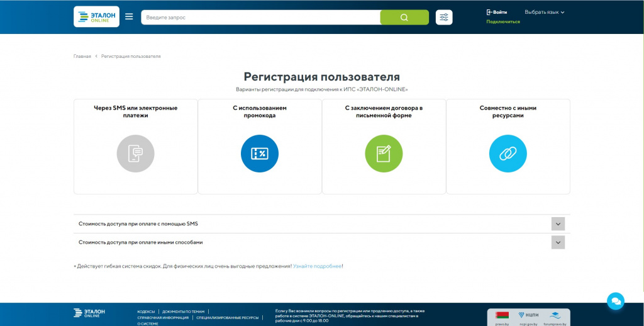Focus the 'Введите запрос' search field
The image size is (644, 326).
pos(261,17)
